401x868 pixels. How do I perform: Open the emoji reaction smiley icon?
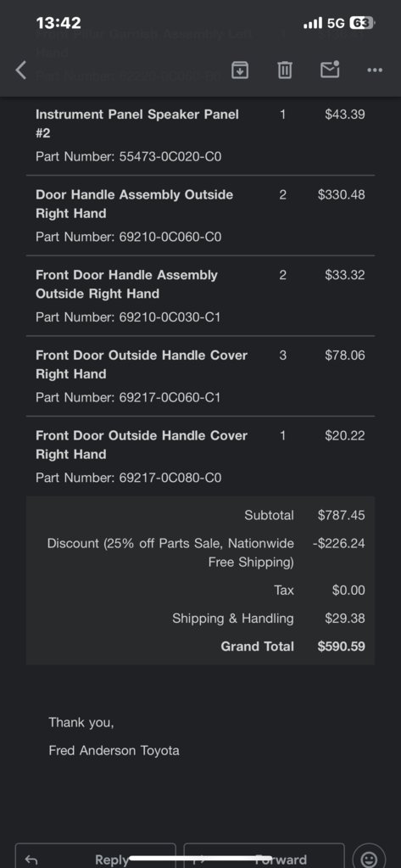click(369, 857)
